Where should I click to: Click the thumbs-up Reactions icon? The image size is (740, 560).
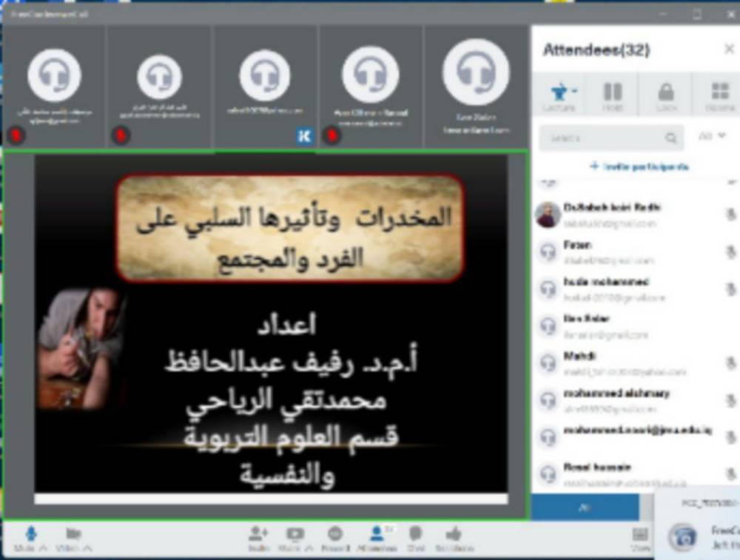pos(454,533)
